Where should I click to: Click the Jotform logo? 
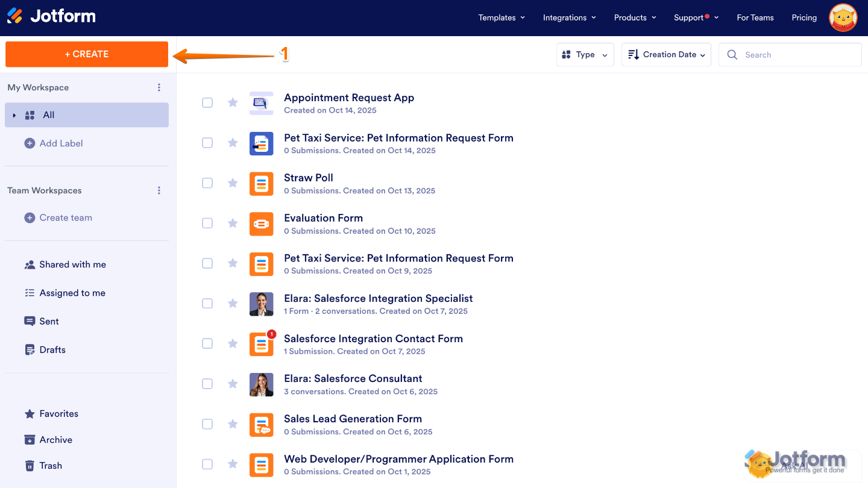(x=51, y=17)
